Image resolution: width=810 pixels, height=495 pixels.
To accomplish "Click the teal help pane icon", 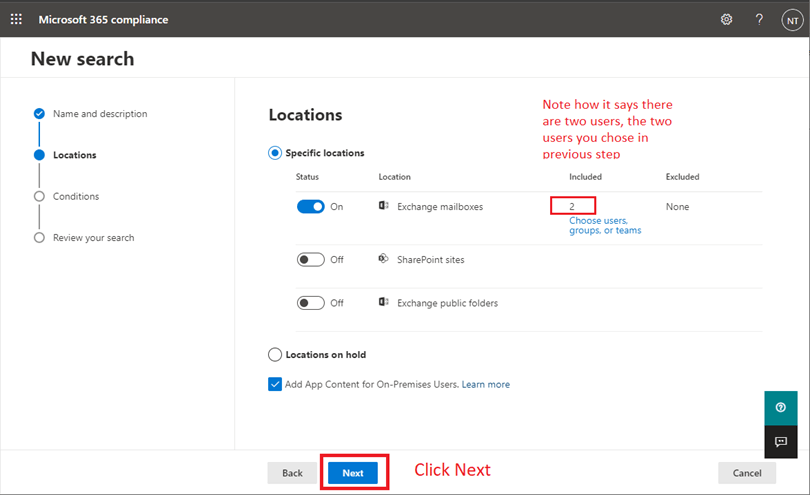I will click(x=781, y=408).
